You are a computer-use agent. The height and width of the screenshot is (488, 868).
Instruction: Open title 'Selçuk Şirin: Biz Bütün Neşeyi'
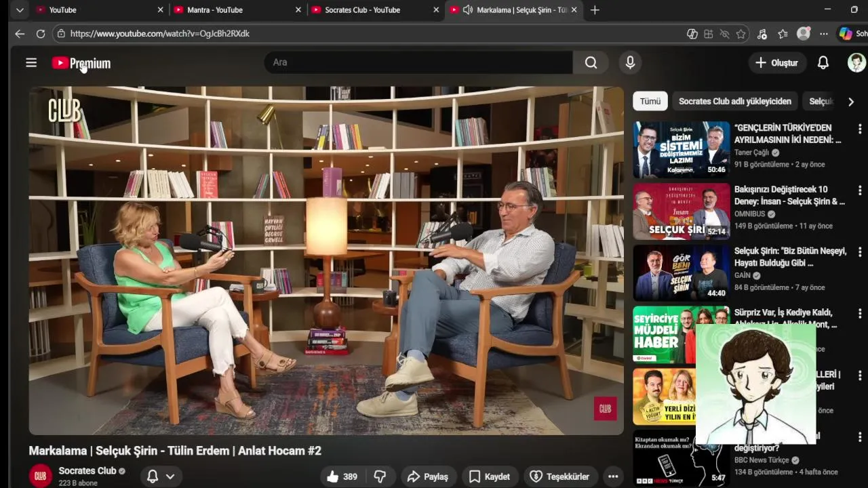coord(790,257)
